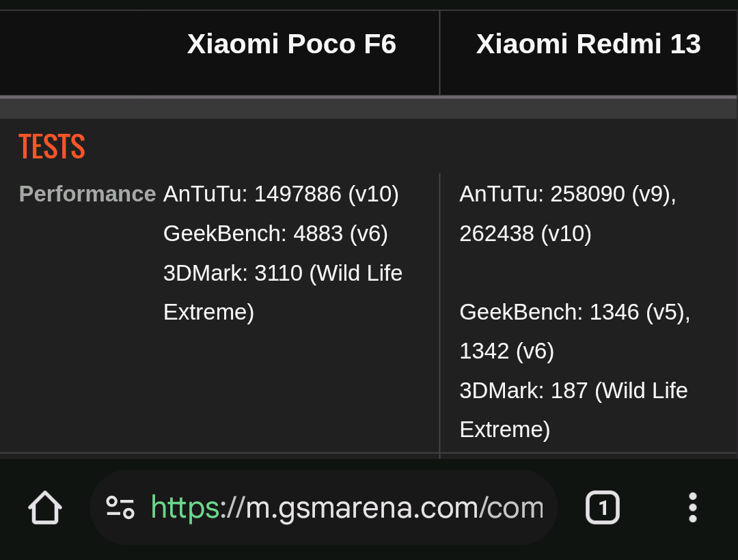Screen dimensions: 738x560
Task: Open the Xiaomi Poco F6 header link
Action: click(x=292, y=44)
